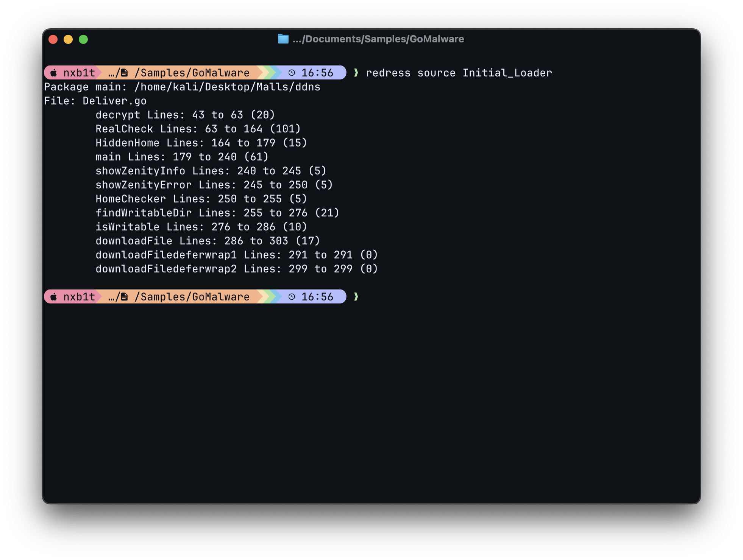Click the clock icon in the bottom prompt
This screenshot has height=560, width=743.
[292, 297]
